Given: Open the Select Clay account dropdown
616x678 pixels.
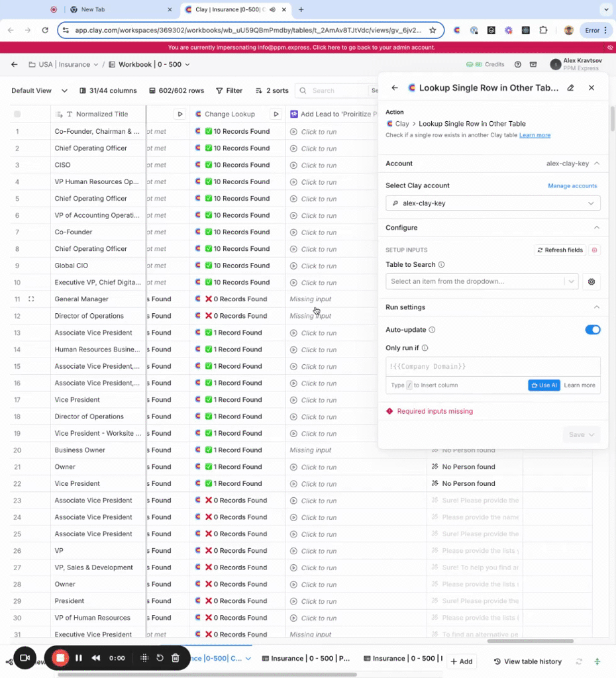Looking at the screenshot, I should coord(493,203).
